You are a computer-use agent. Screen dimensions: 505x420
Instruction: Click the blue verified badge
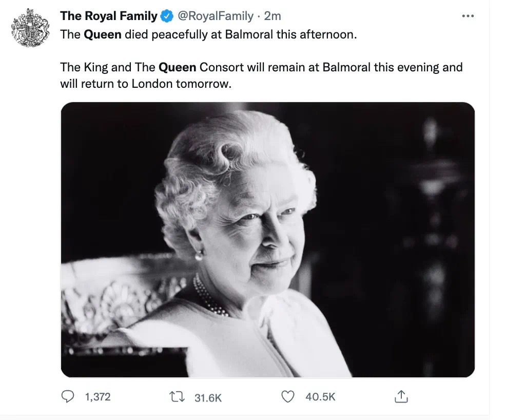(x=167, y=16)
